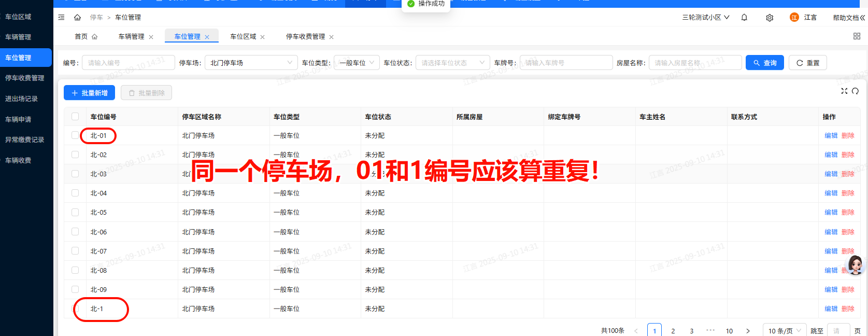This screenshot has width=868, height=336.
Task: Delete the row 北-05
Action: pos(848,212)
